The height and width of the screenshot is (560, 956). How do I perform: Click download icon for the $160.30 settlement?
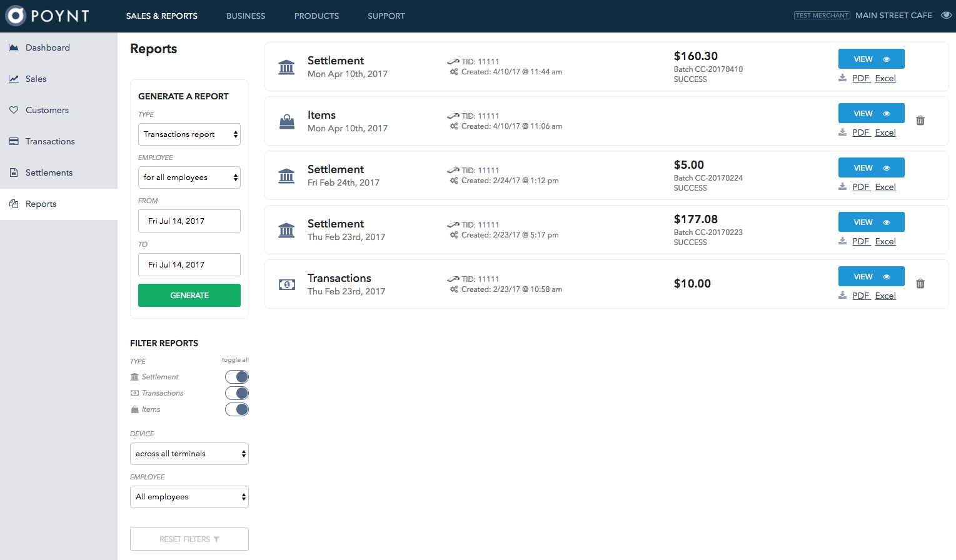coord(843,78)
